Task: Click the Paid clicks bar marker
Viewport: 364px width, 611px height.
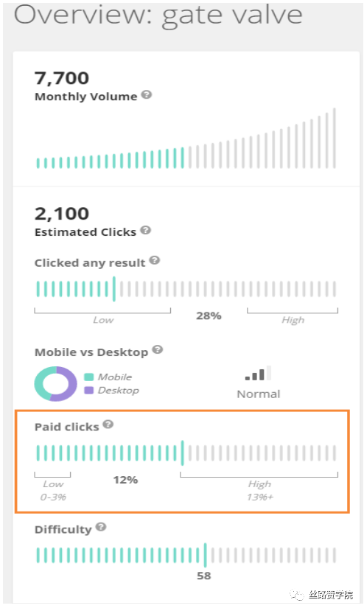Action: coord(182,453)
